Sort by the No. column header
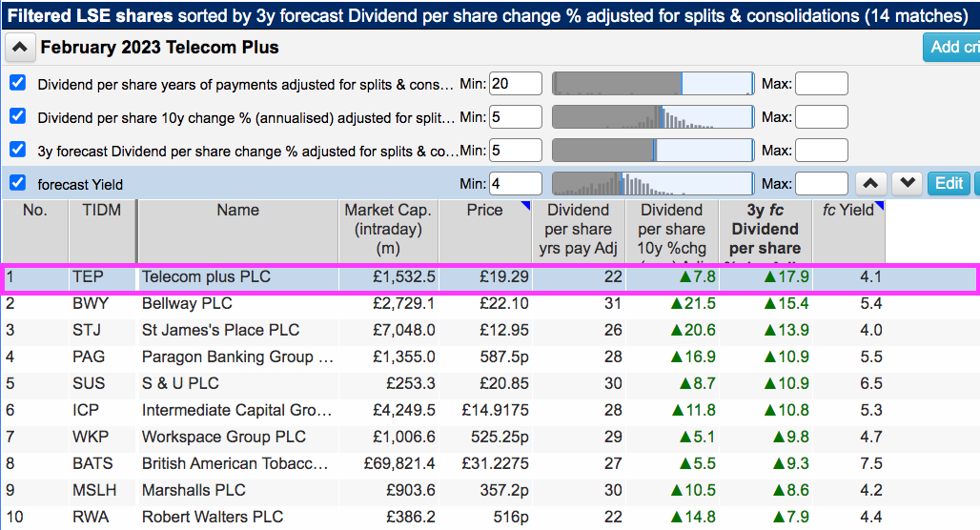This screenshot has width=980, height=530. click(x=35, y=231)
